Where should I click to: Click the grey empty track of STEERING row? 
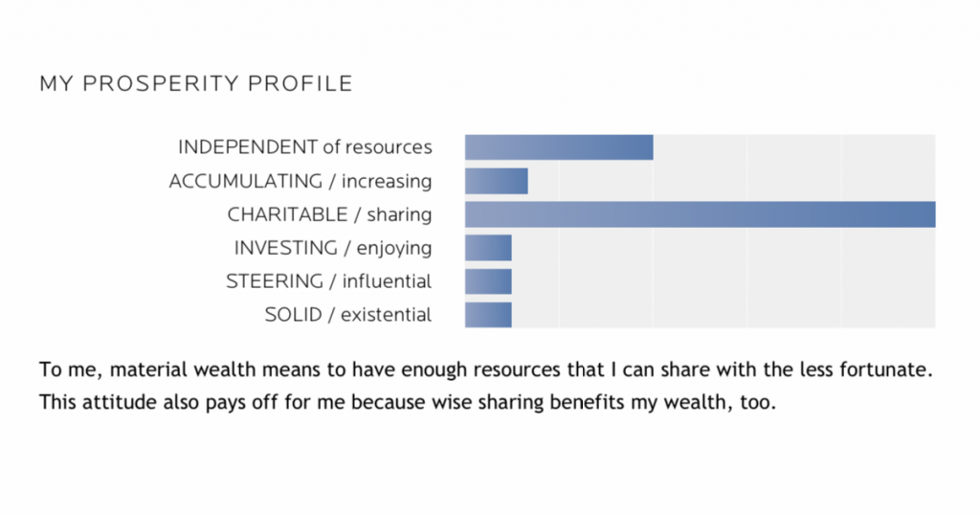pyautogui.click(x=724, y=281)
